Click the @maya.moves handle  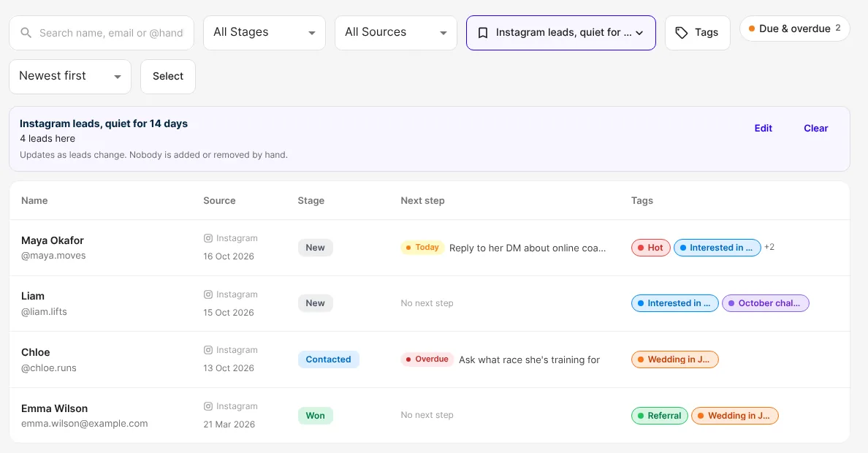53,256
